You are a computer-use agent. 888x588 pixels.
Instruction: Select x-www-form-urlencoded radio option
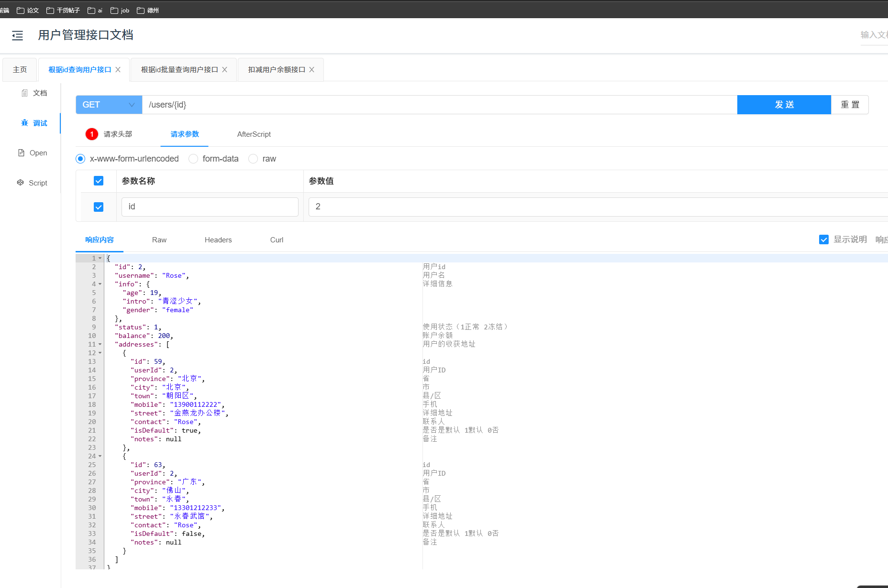(80, 159)
